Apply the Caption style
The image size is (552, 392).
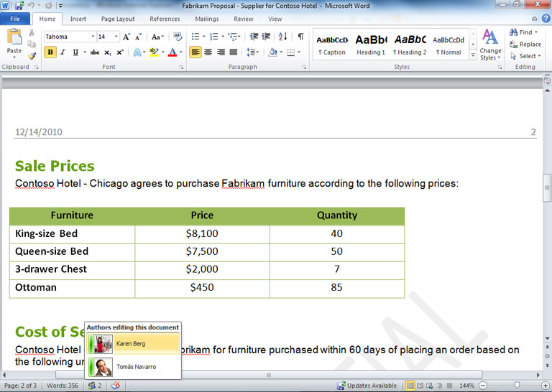coord(332,45)
